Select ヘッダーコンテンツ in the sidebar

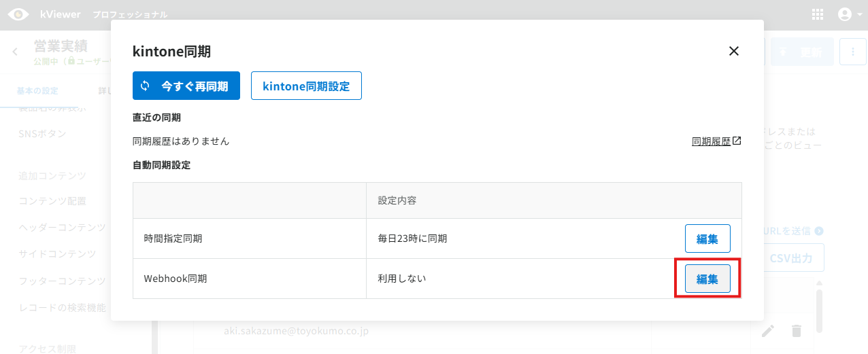coord(62,228)
